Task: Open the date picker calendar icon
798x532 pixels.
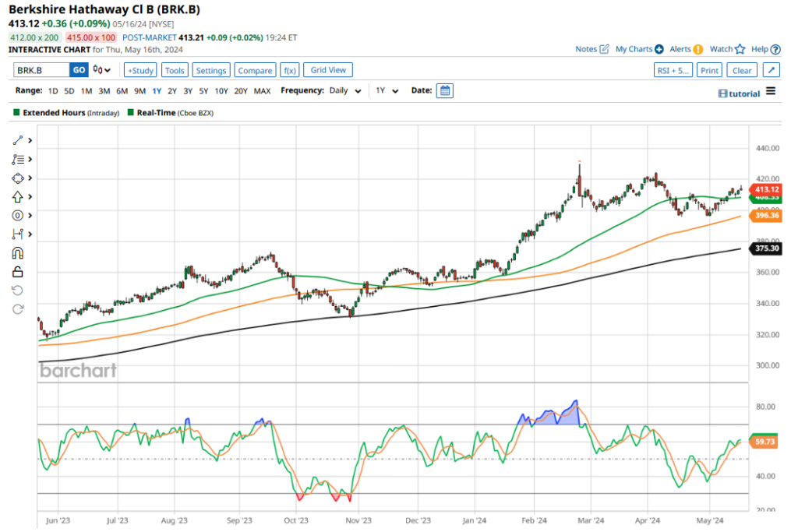Action: click(444, 90)
